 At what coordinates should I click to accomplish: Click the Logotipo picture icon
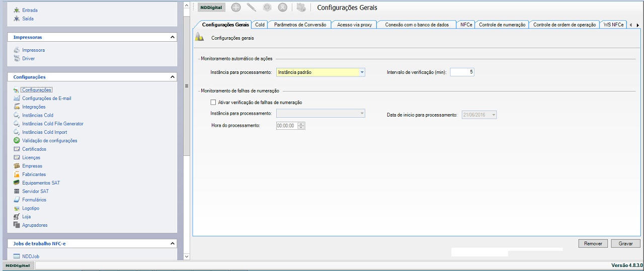(x=17, y=208)
